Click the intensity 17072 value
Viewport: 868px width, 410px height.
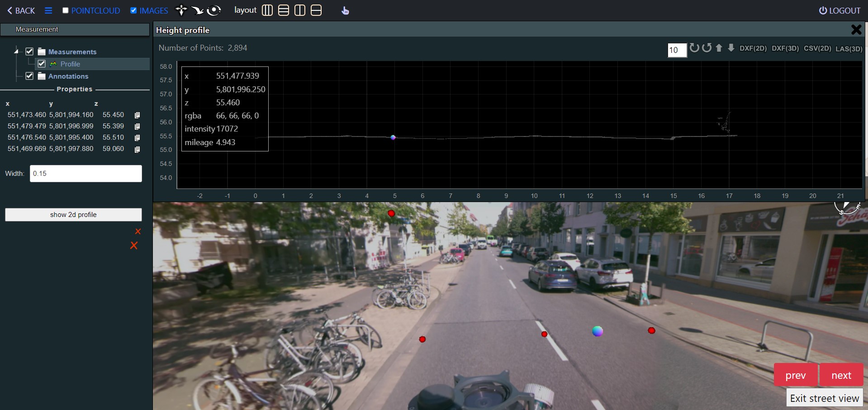click(227, 129)
